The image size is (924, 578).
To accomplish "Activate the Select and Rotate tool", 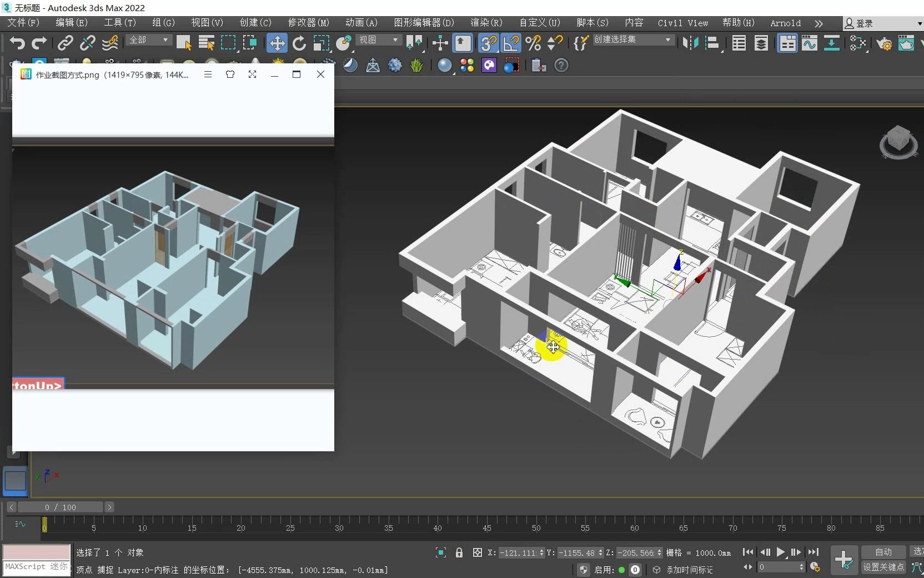I will pyautogui.click(x=299, y=43).
